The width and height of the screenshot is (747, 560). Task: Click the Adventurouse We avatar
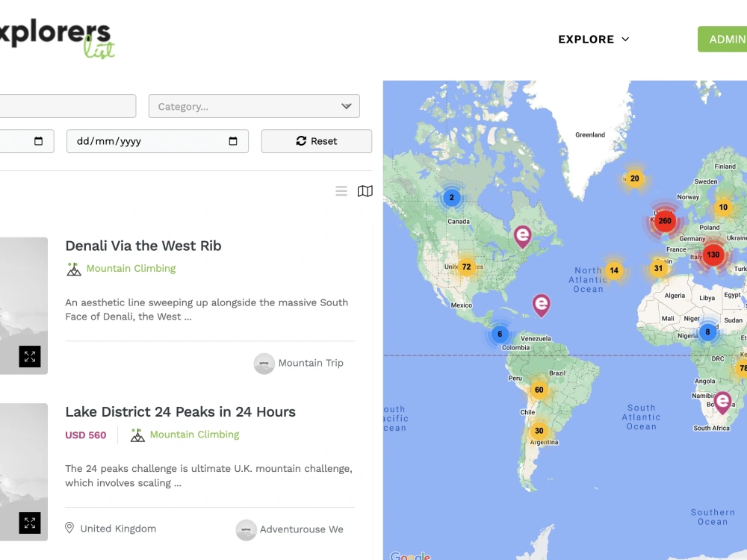(247, 529)
